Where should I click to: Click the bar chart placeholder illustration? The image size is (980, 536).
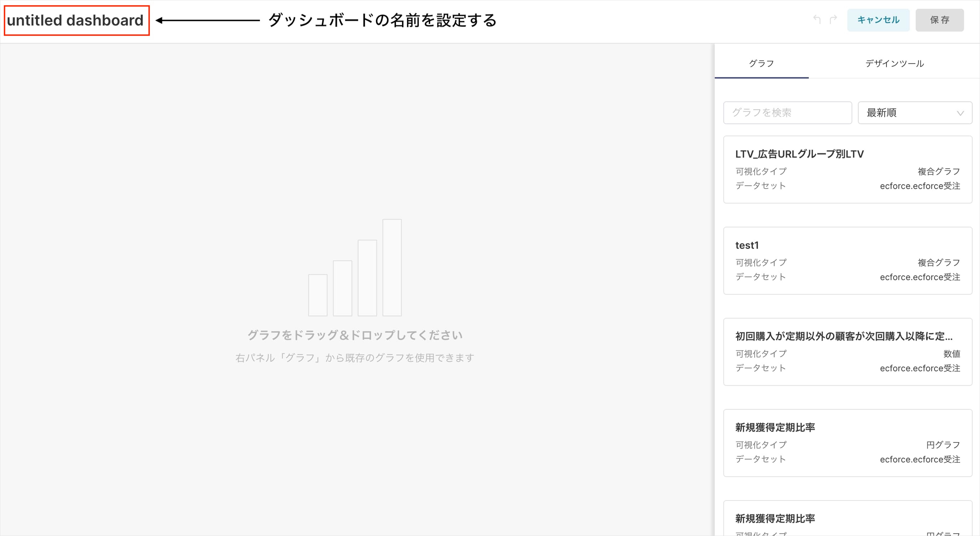(x=355, y=268)
